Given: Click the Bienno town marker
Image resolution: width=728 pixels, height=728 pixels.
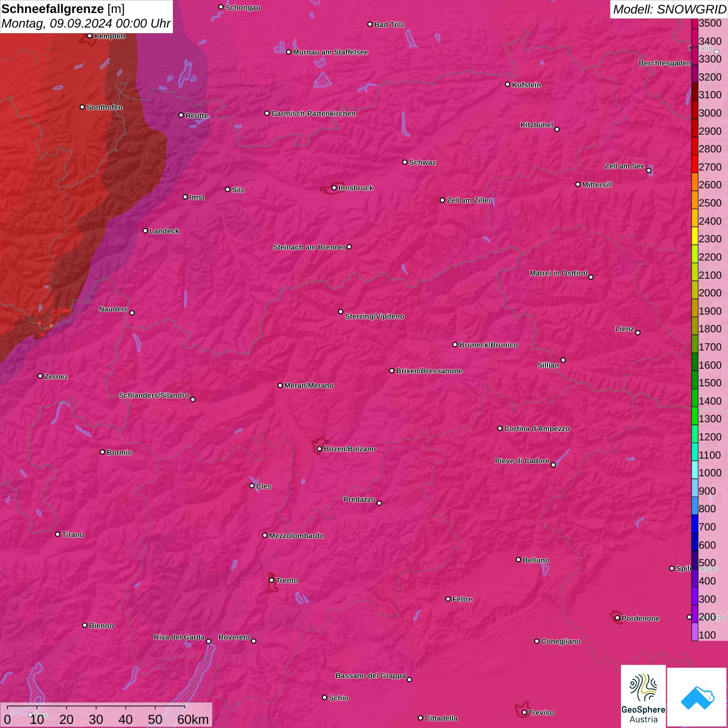Looking at the screenshot, I should coord(85,625).
